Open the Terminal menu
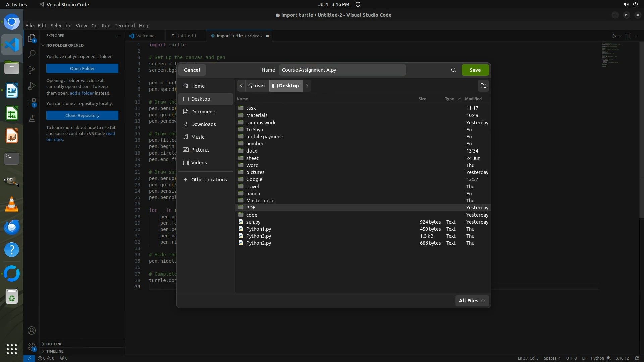 124,26
